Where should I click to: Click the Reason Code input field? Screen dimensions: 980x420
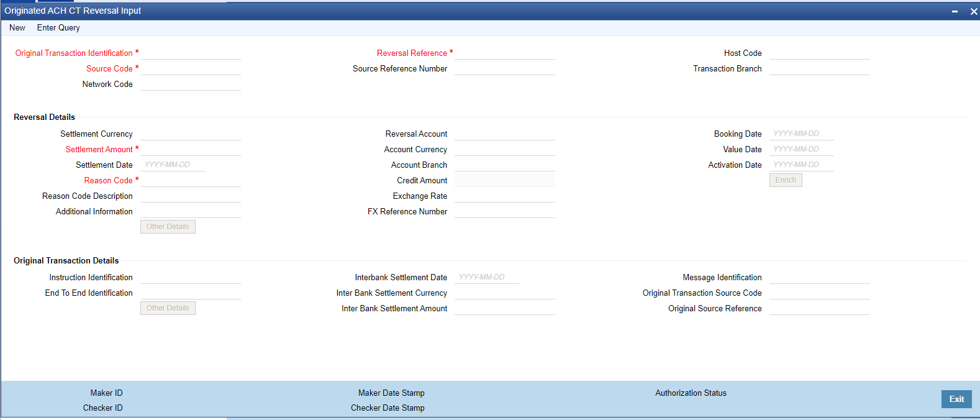point(191,180)
